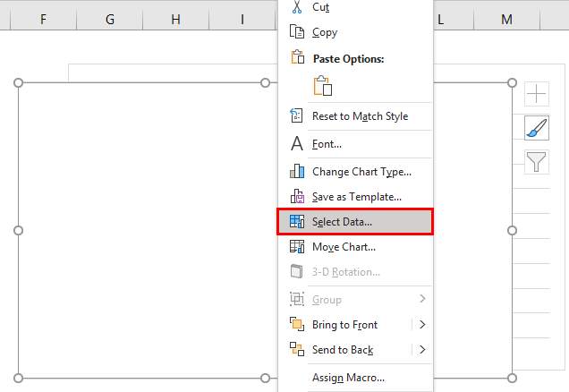Choose Reset to Match Style
This screenshot has height=392, width=569.
360,116
